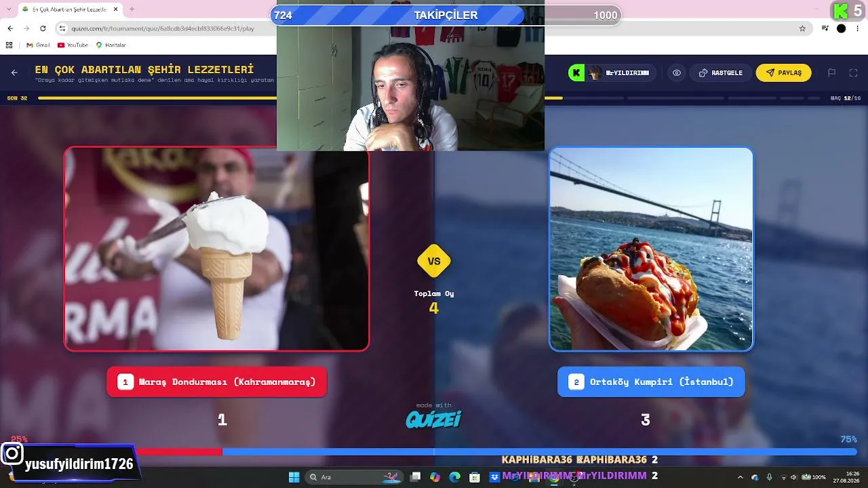The image size is (868, 488).
Task: Open the apps grid in bookmarks bar
Action: (x=9, y=45)
